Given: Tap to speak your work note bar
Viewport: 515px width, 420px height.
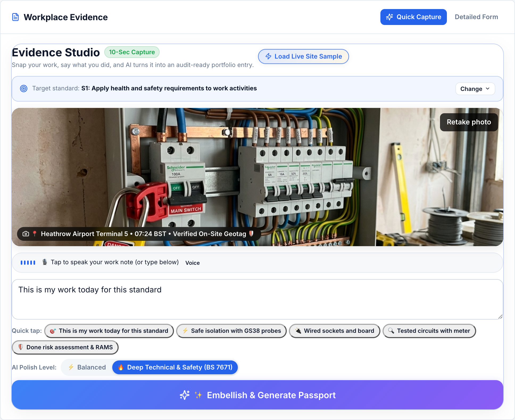Looking at the screenshot, I should 257,263.
